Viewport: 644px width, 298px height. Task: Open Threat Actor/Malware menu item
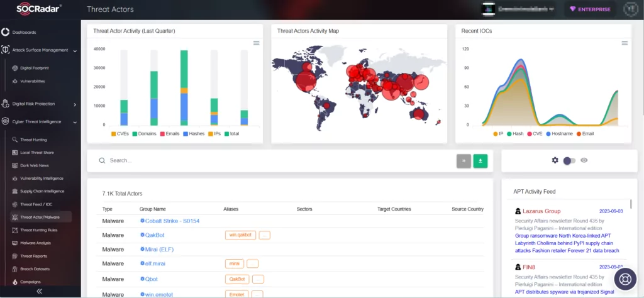41,217
